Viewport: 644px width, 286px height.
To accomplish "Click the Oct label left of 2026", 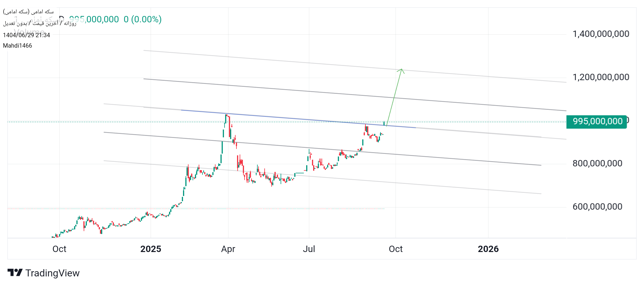I will [395, 249].
